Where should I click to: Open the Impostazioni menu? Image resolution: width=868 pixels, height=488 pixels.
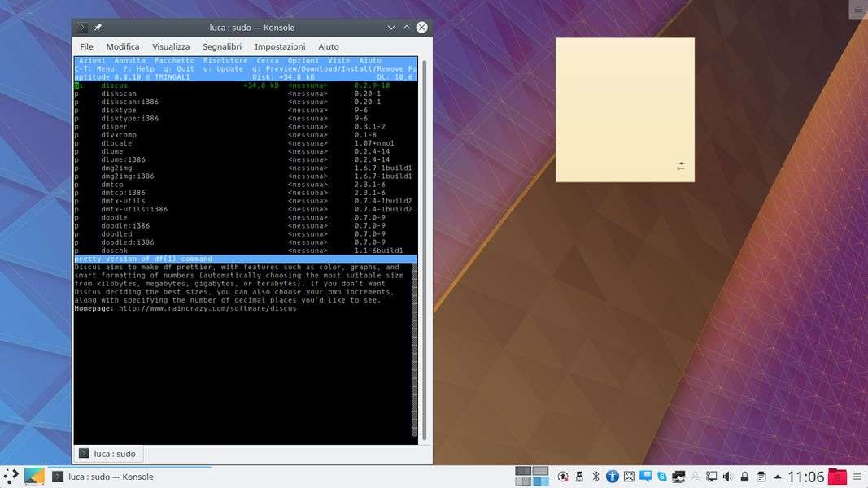tap(280, 47)
